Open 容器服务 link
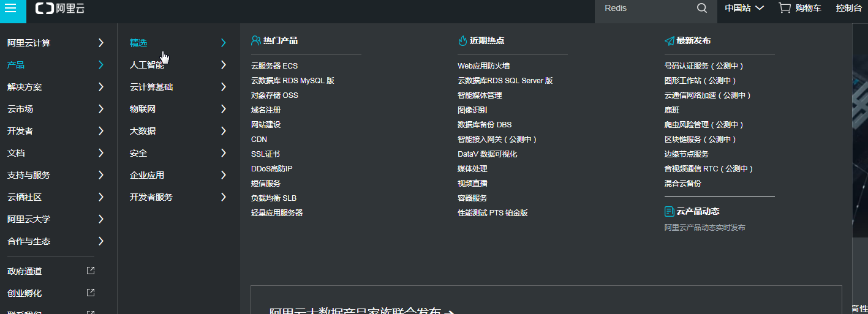The height and width of the screenshot is (314, 868). pyautogui.click(x=472, y=198)
